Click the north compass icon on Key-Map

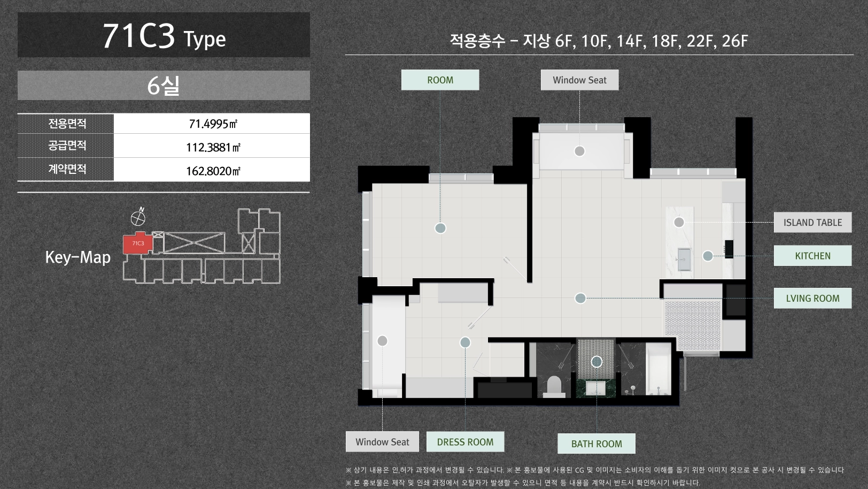[138, 218]
